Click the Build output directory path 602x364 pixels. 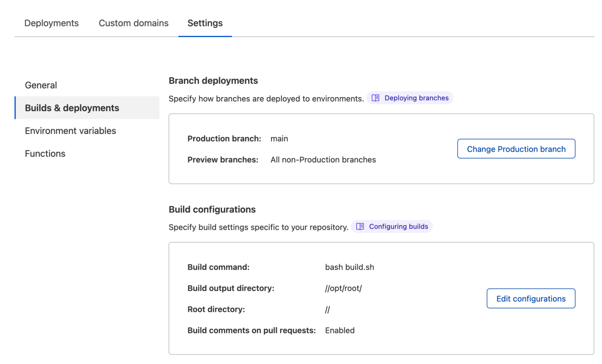343,288
